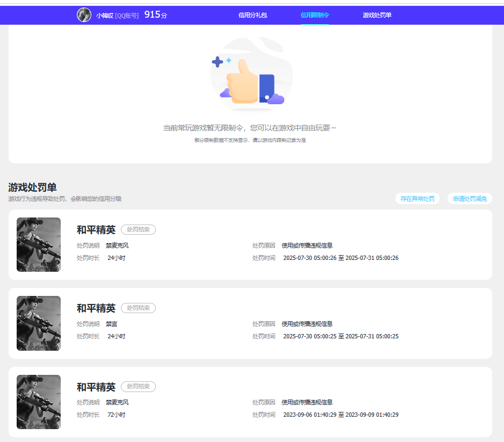
Task: Open the user avatar in the header
Action: point(84,15)
